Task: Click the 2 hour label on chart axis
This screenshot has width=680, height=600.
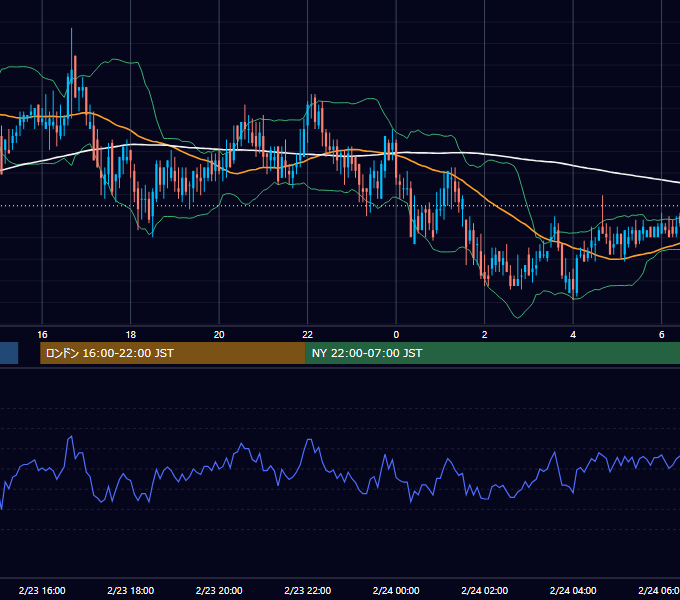Action: (x=484, y=335)
